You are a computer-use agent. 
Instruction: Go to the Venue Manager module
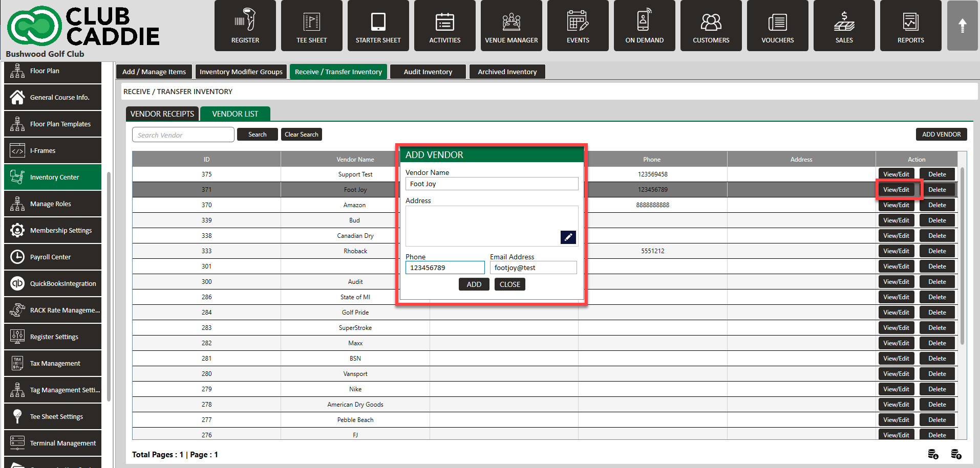pos(511,26)
